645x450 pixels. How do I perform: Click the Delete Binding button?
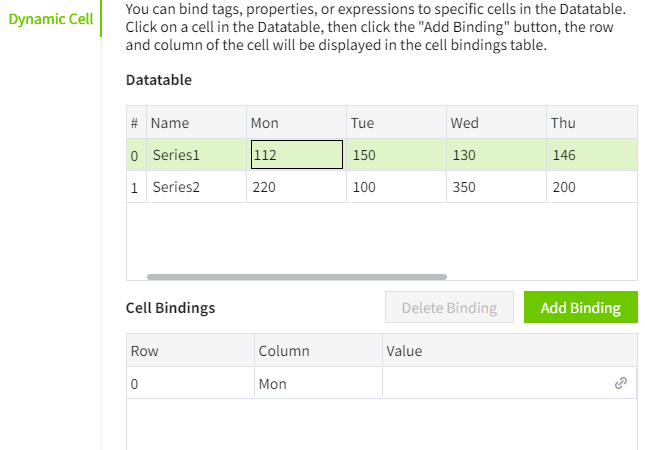449,307
